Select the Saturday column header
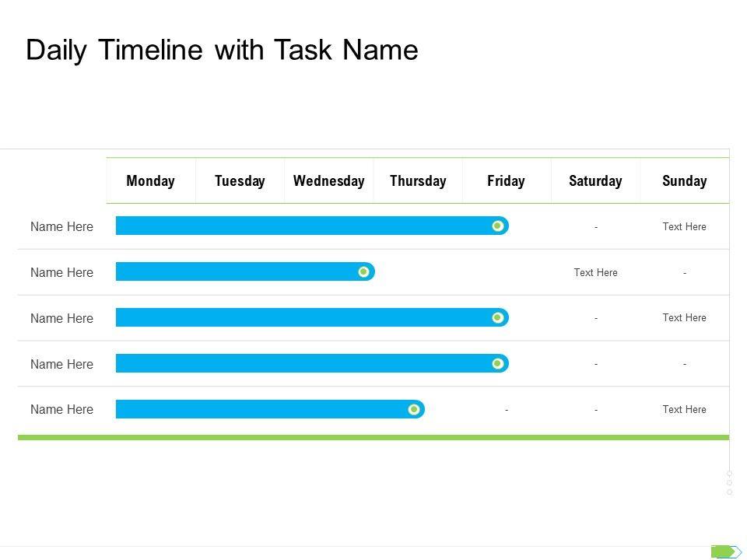The width and height of the screenshot is (747, 560). pos(595,181)
